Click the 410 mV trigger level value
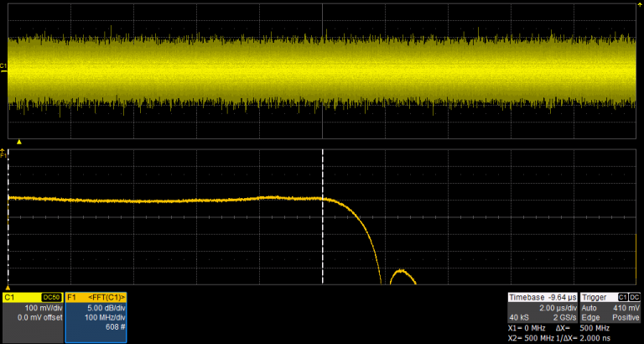Image resolution: width=644 pixels, height=344 pixels. click(x=626, y=308)
